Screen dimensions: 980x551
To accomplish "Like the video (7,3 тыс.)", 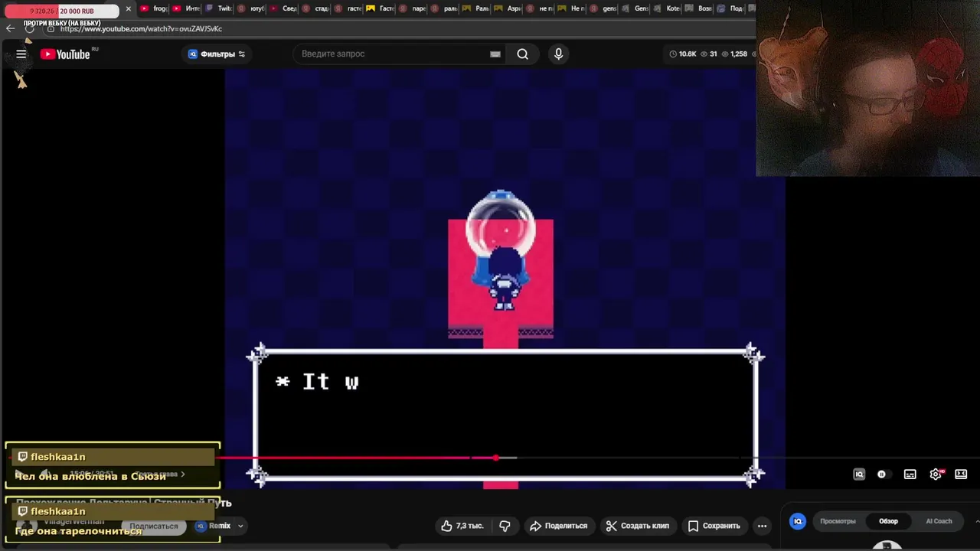I will 462,526.
